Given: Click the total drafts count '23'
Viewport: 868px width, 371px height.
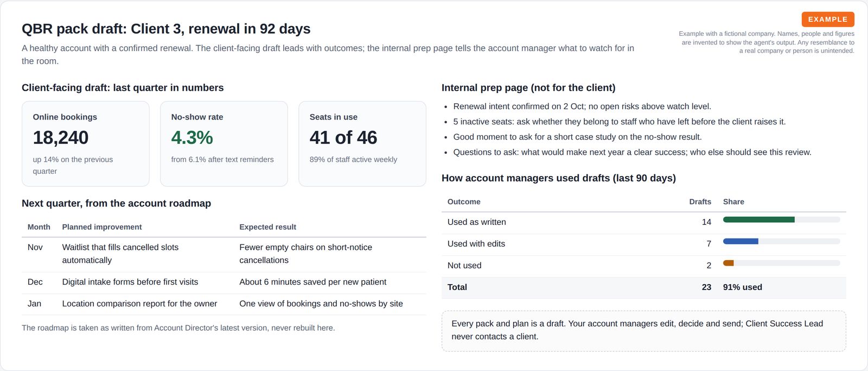Looking at the screenshot, I should 706,287.
